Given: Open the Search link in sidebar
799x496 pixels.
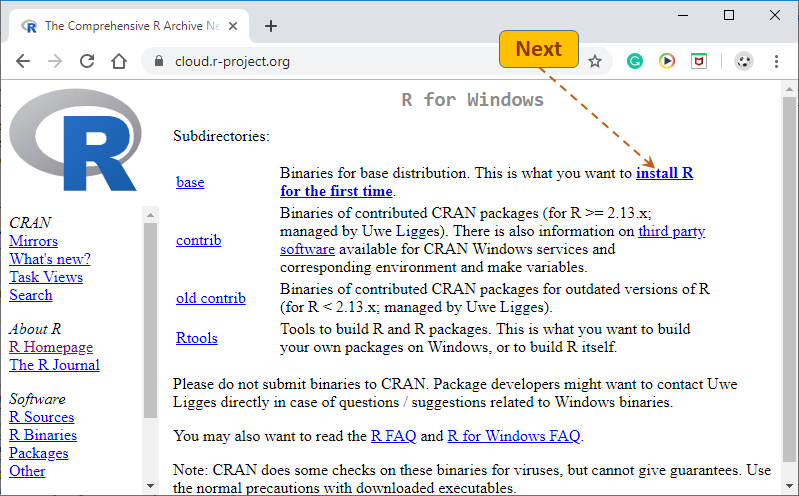Looking at the screenshot, I should coord(31,295).
